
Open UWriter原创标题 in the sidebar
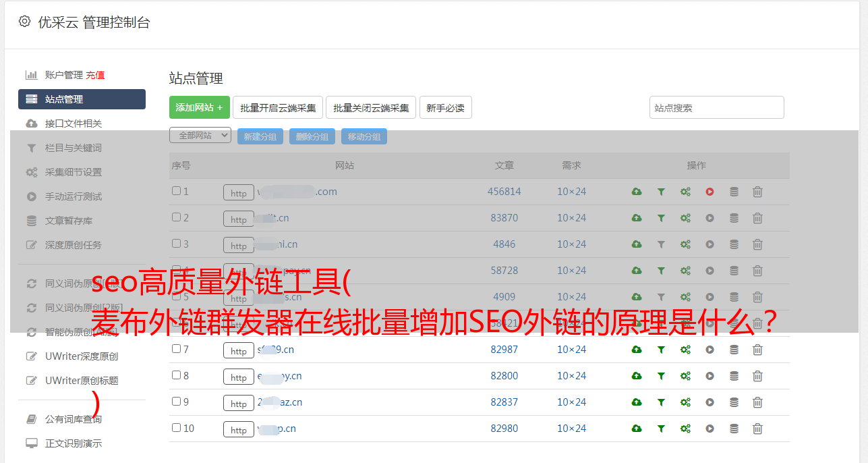pos(82,381)
